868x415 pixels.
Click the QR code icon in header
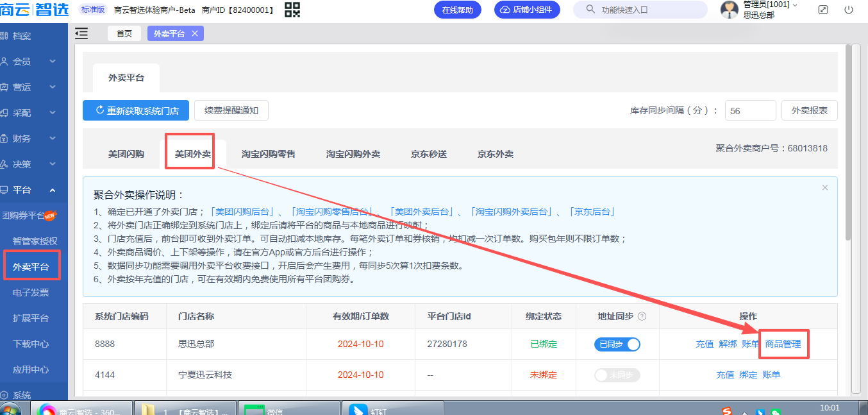[x=292, y=10]
